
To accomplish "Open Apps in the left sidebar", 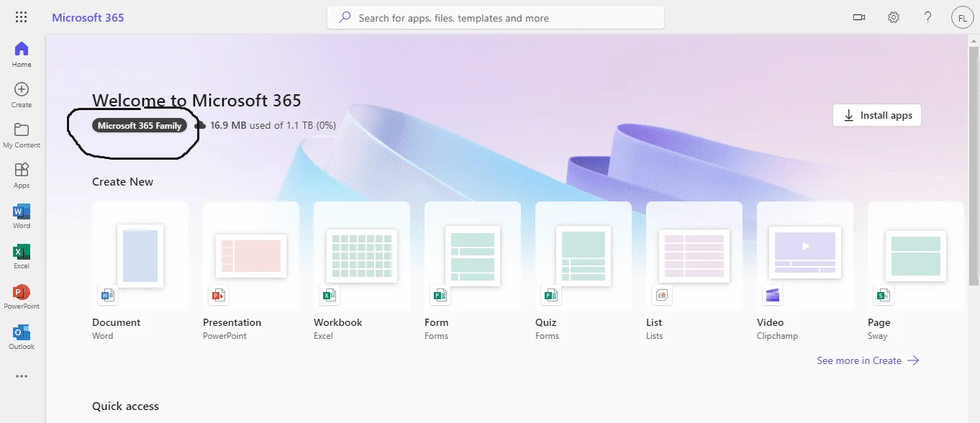I will pyautogui.click(x=22, y=176).
